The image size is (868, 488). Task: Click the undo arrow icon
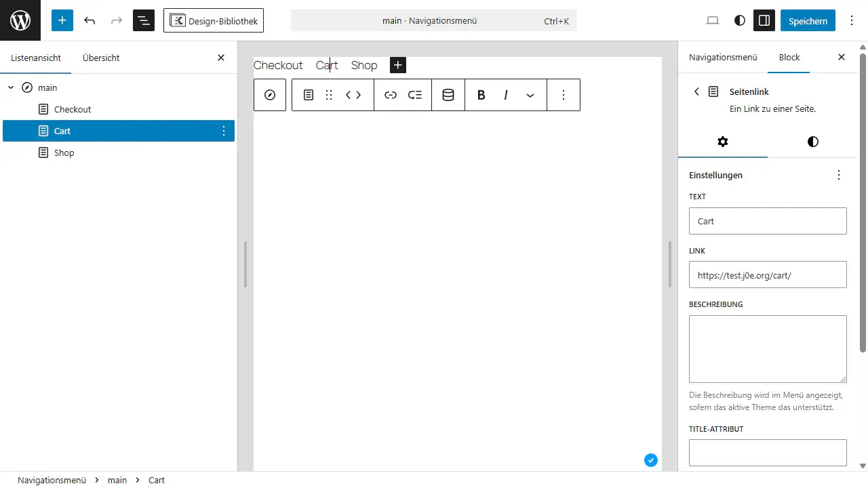(x=90, y=20)
